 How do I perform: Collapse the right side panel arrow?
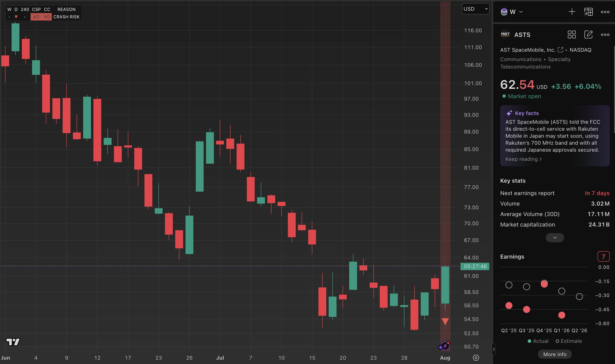coord(494,349)
